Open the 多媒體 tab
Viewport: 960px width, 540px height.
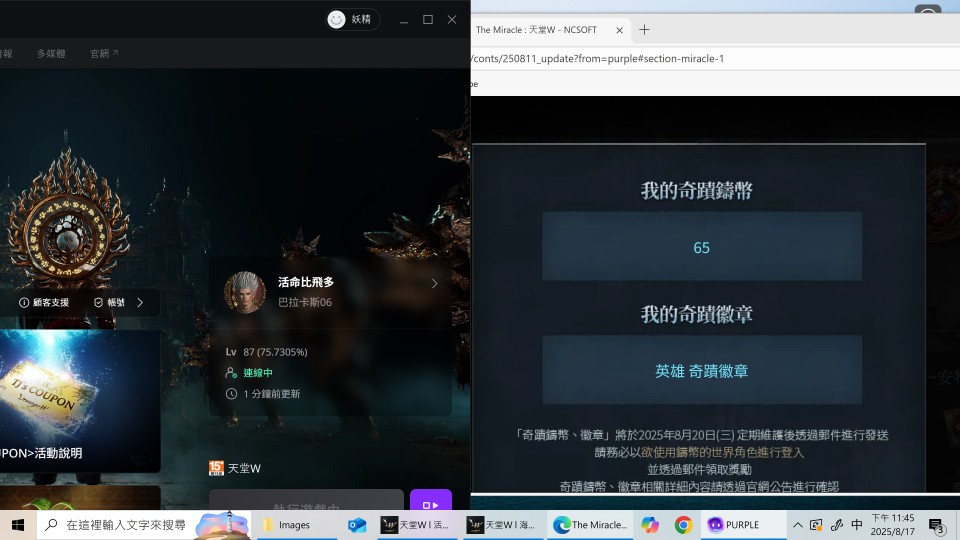click(x=51, y=54)
